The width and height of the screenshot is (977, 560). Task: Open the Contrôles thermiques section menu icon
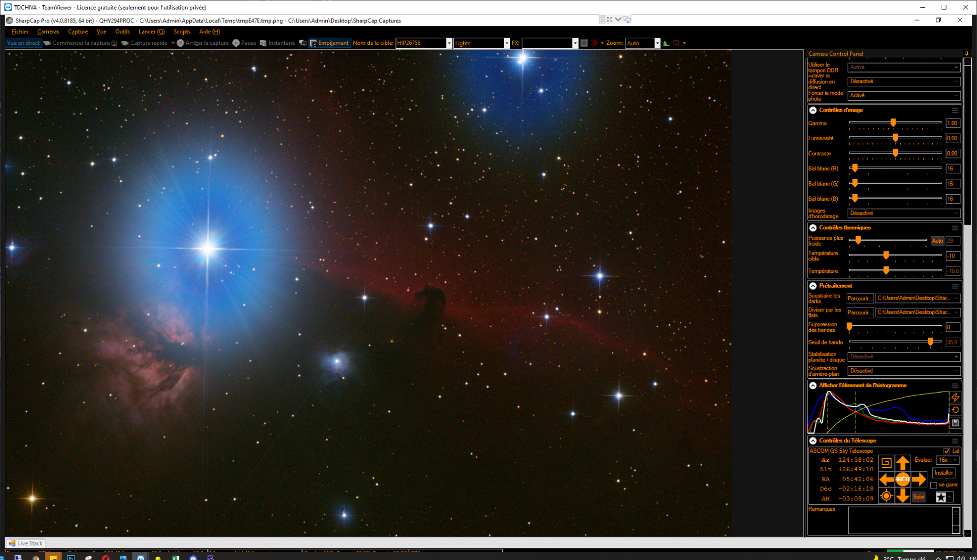pyautogui.click(x=955, y=228)
